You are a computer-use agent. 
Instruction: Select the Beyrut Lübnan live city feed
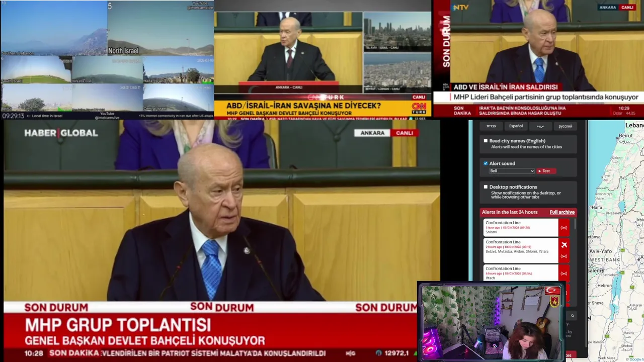coord(397,72)
